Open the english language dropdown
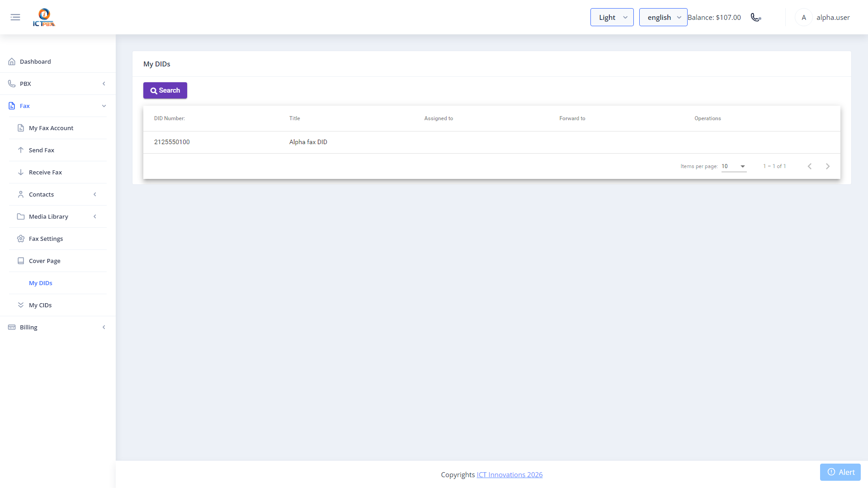 click(663, 17)
